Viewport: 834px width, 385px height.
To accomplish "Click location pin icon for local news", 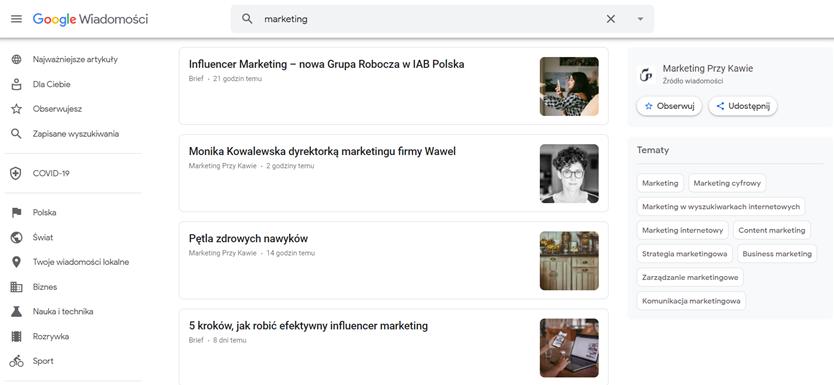I will [x=16, y=262].
